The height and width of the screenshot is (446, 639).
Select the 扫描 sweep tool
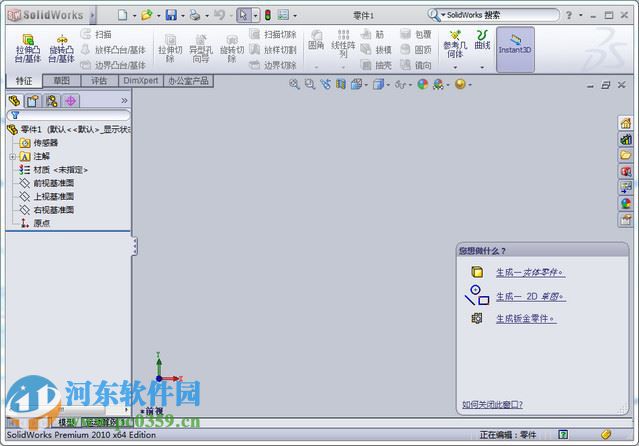(96, 34)
